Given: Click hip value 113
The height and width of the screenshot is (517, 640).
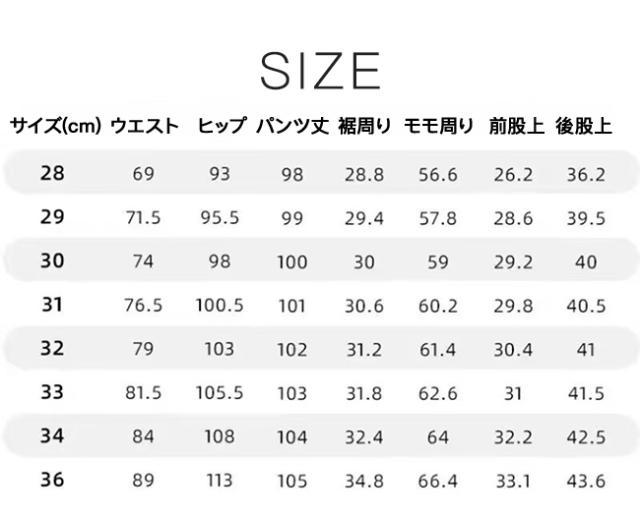Looking at the screenshot, I should point(219,481).
